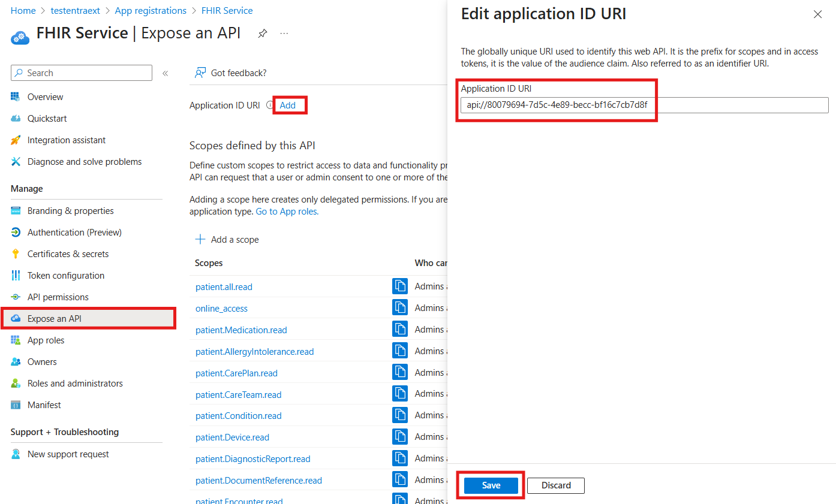This screenshot has width=836, height=504.
Task: Open the more options ellipsis menu
Action: click(284, 34)
